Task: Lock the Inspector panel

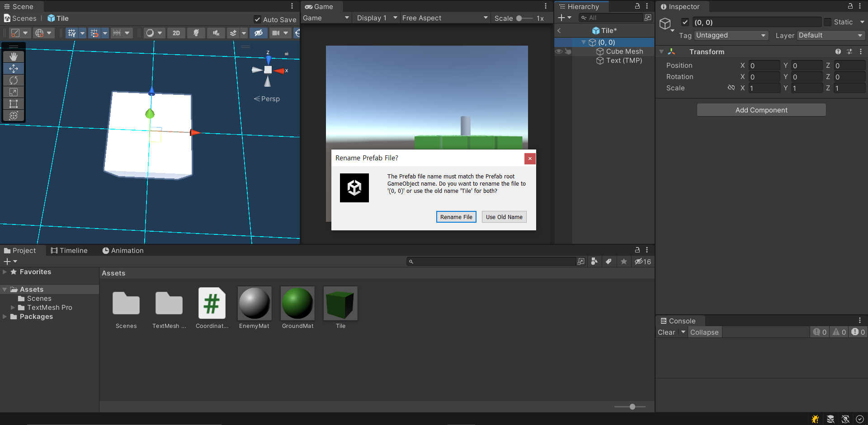Action: pos(850,6)
